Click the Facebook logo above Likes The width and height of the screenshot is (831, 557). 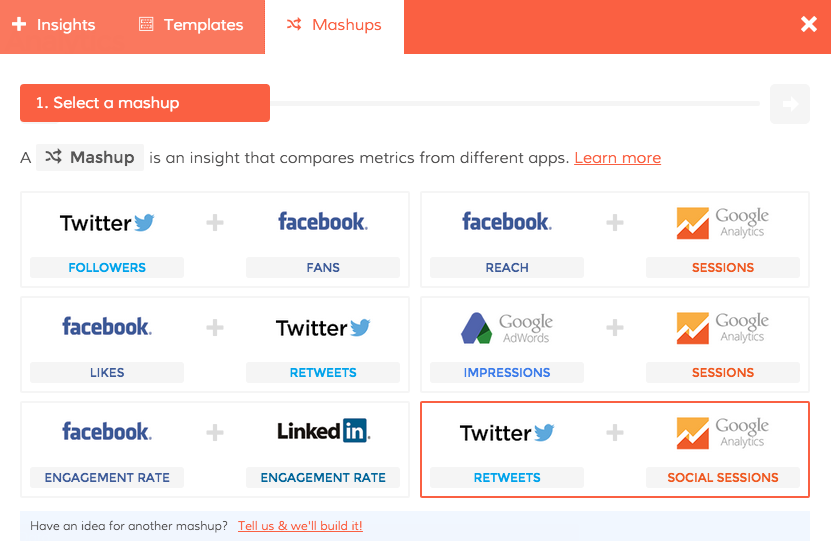pyautogui.click(x=107, y=327)
